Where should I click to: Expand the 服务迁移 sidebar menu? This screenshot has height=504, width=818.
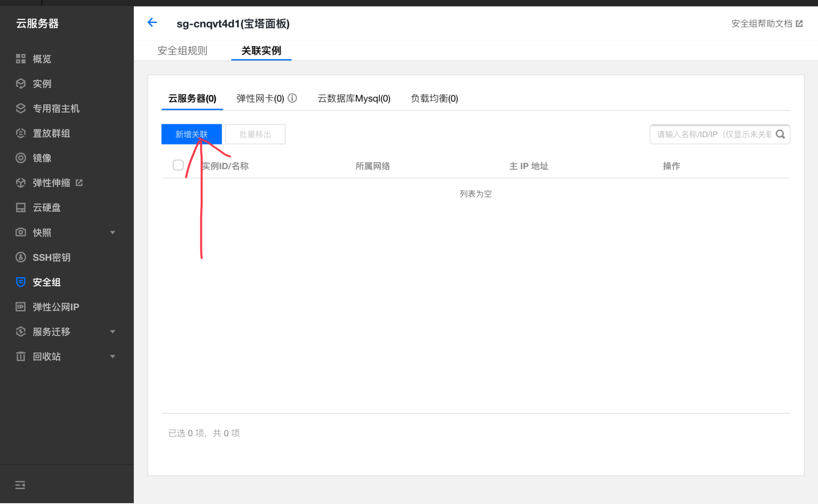113,331
